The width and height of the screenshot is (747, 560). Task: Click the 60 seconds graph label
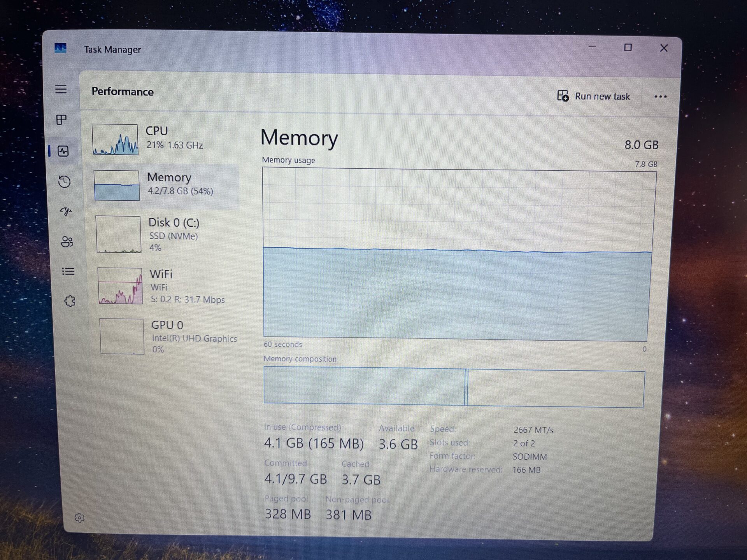click(x=283, y=345)
